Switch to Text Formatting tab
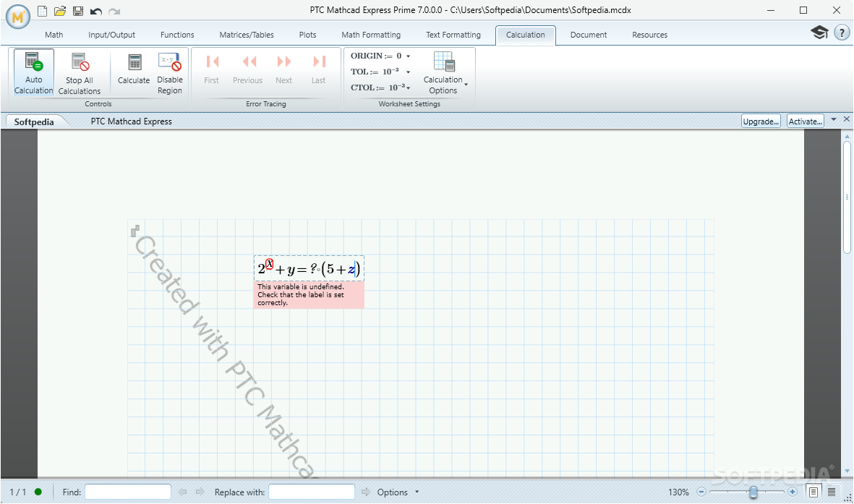 453,35
